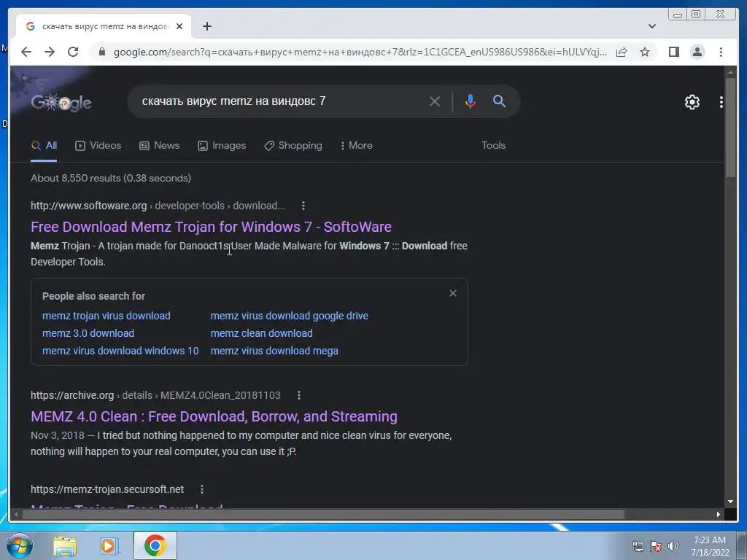Select the All results tab
The image size is (747, 560).
[x=44, y=146]
